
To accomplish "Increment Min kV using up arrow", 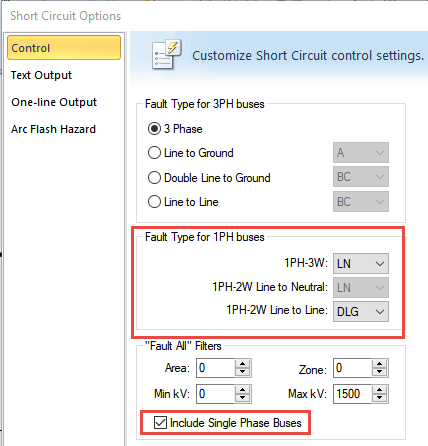I will pos(242,390).
